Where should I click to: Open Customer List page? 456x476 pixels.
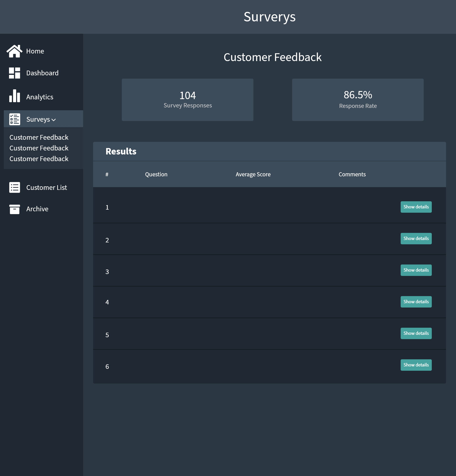point(46,188)
